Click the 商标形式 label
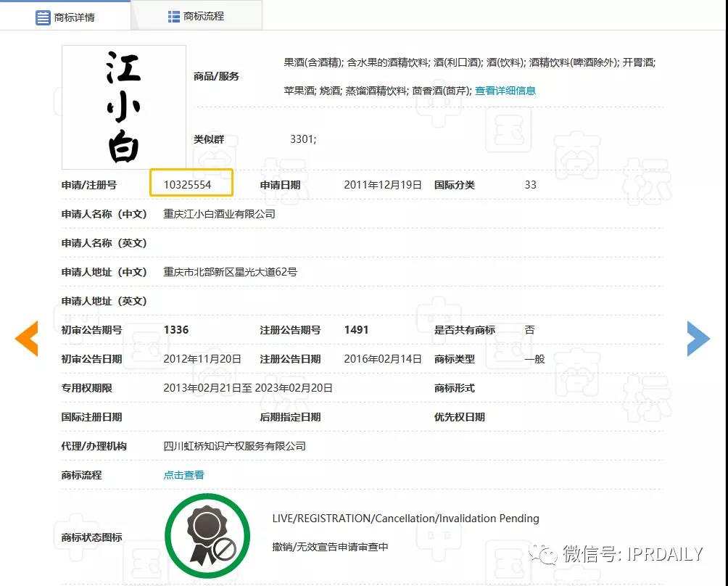728x586 pixels. [455, 388]
